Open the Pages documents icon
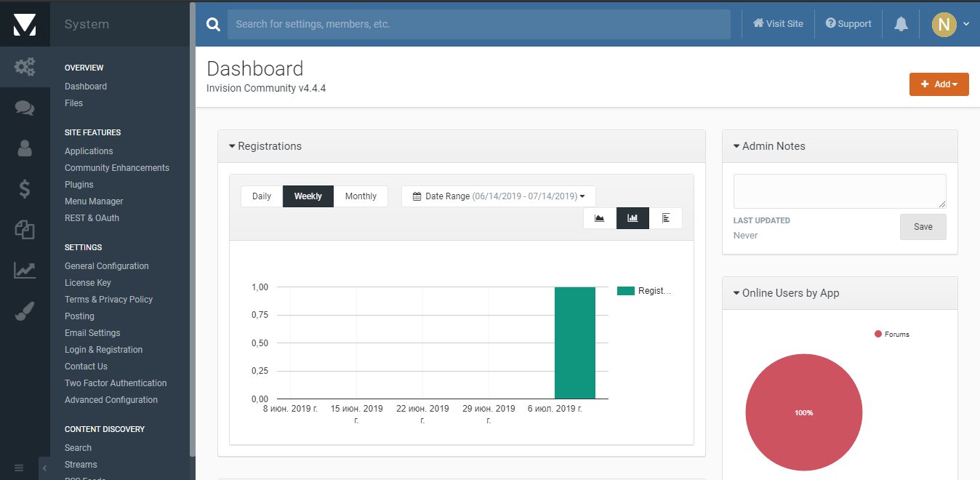This screenshot has width=980, height=480. pos(25,230)
